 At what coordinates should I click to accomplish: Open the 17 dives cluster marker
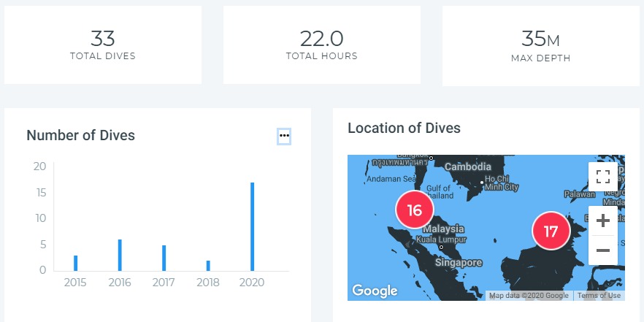[x=551, y=231]
